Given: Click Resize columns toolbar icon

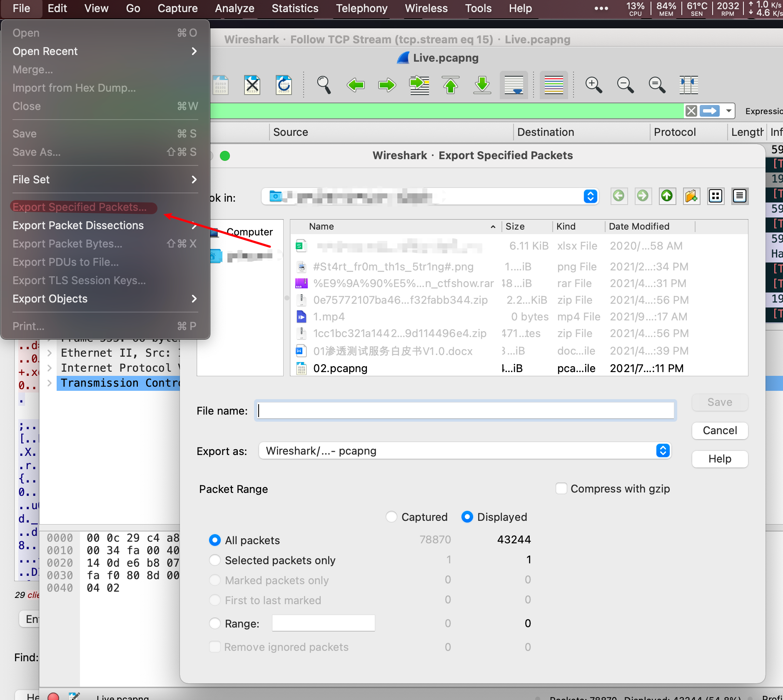Looking at the screenshot, I should point(689,85).
